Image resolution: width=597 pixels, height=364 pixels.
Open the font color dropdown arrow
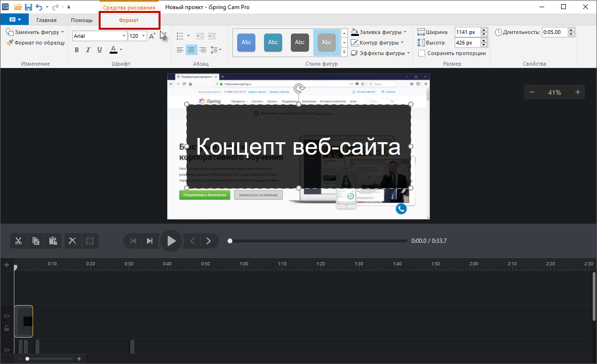coord(121,50)
